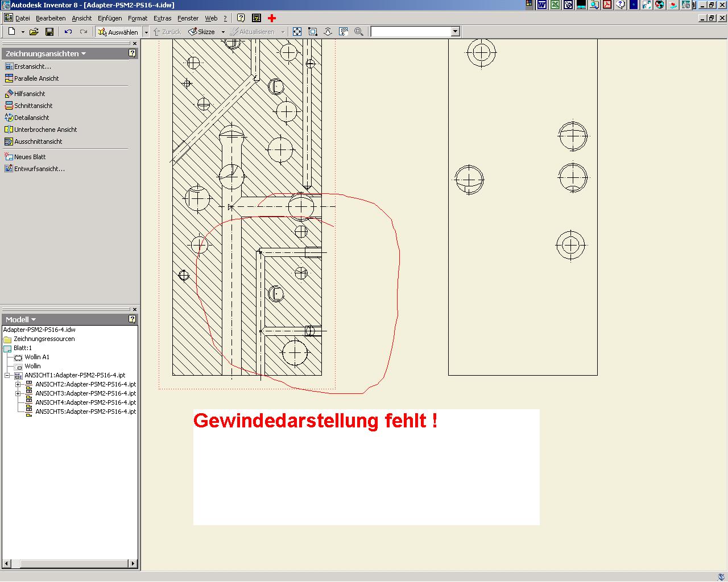Click the red cross icon in menu bar
This screenshot has width=728, height=582.
pos(272,18)
